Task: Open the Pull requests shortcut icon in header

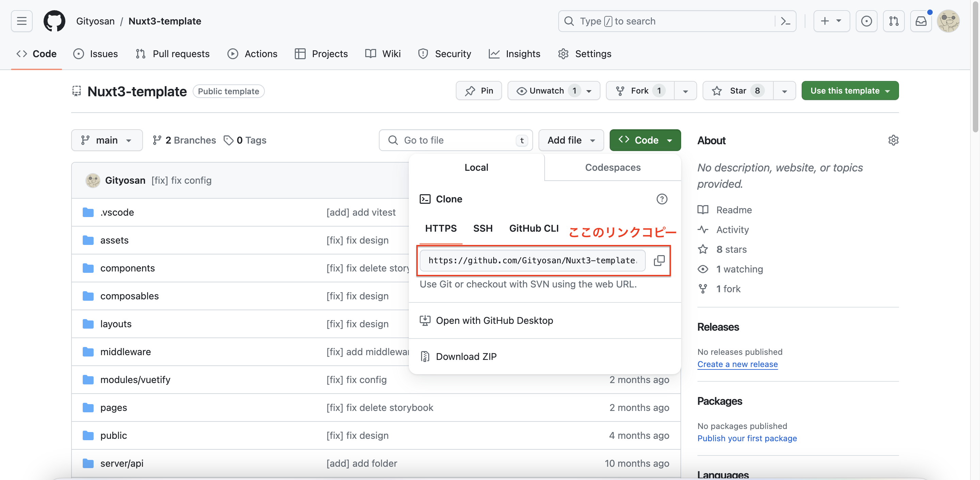Action: [x=894, y=21]
